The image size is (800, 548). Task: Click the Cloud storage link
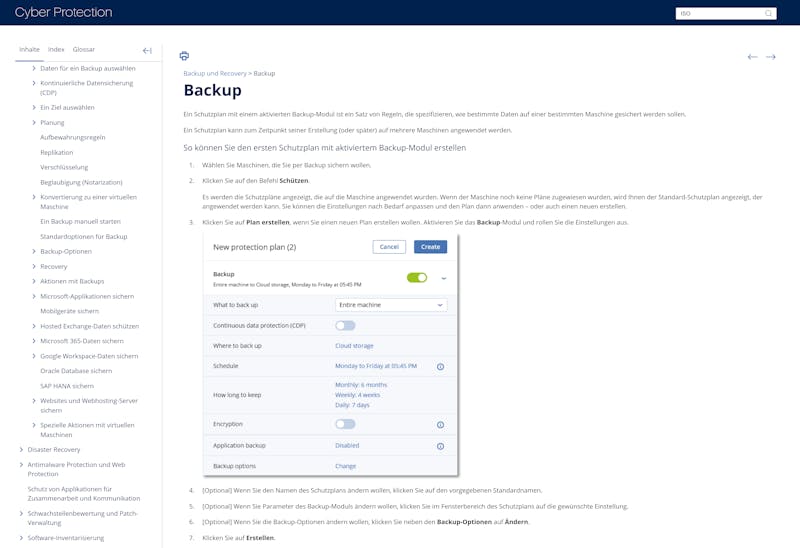(x=354, y=346)
